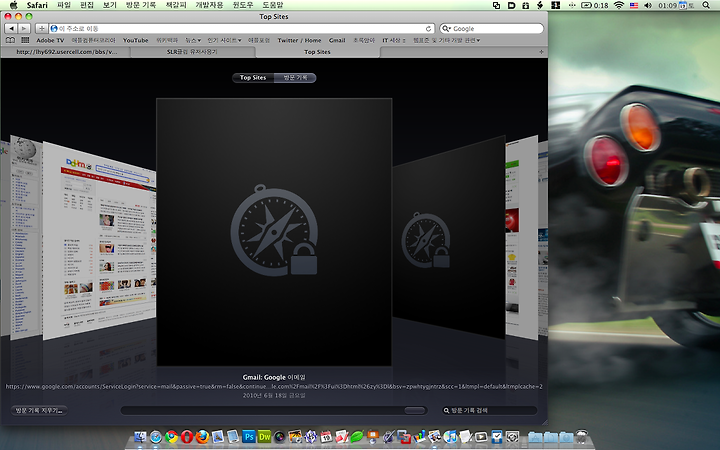Open the Apple menu
The width and height of the screenshot is (720, 450).
[x=13, y=5]
